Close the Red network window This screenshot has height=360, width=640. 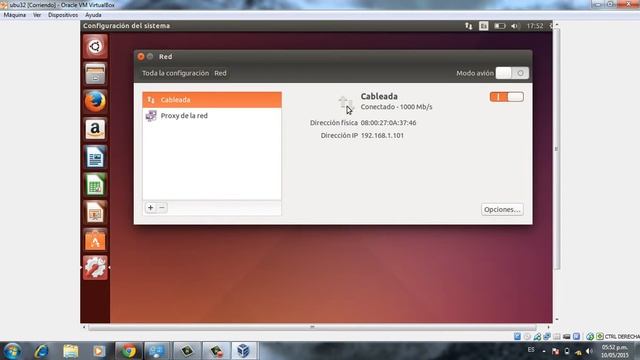[141, 56]
